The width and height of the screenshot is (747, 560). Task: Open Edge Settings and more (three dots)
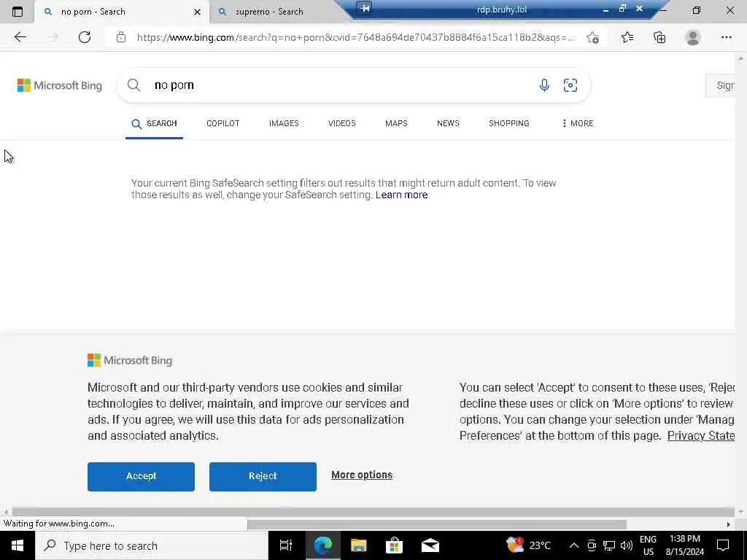tap(726, 37)
